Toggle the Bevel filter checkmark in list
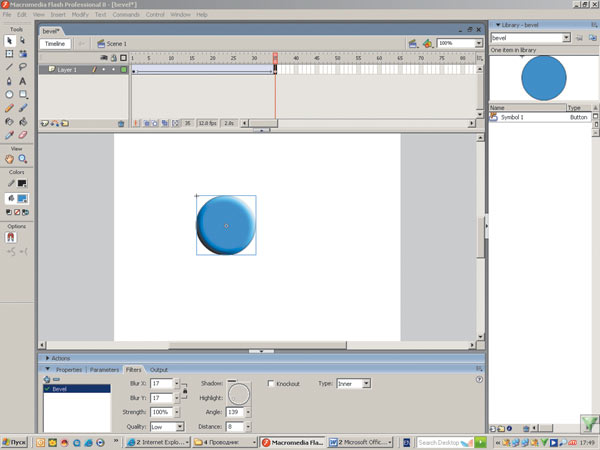 (x=46, y=389)
